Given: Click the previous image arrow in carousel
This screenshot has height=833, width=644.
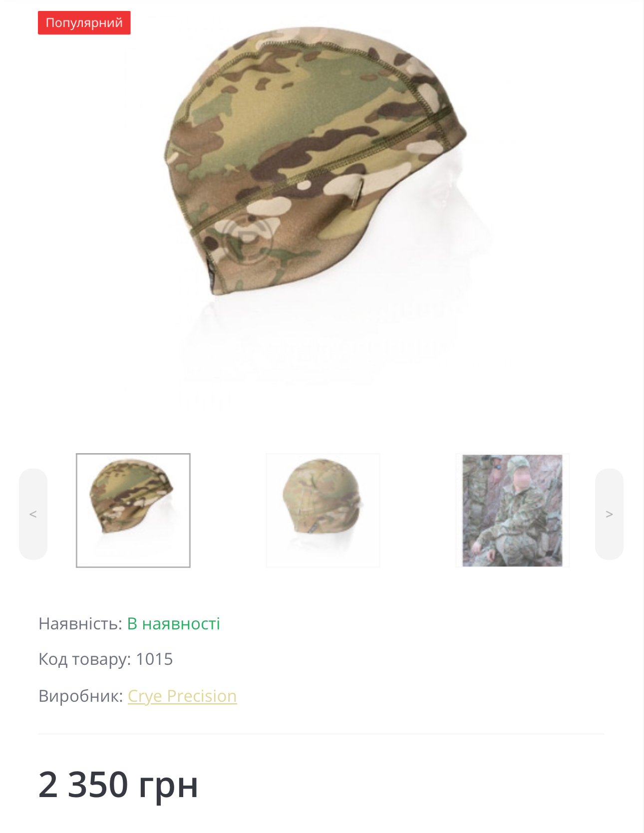Looking at the screenshot, I should point(33,514).
